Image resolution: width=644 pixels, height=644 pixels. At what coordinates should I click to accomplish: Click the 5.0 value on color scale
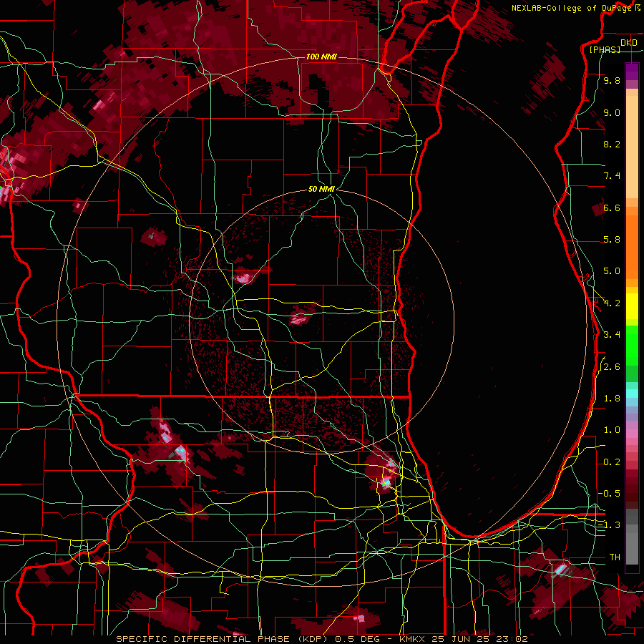tap(612, 271)
